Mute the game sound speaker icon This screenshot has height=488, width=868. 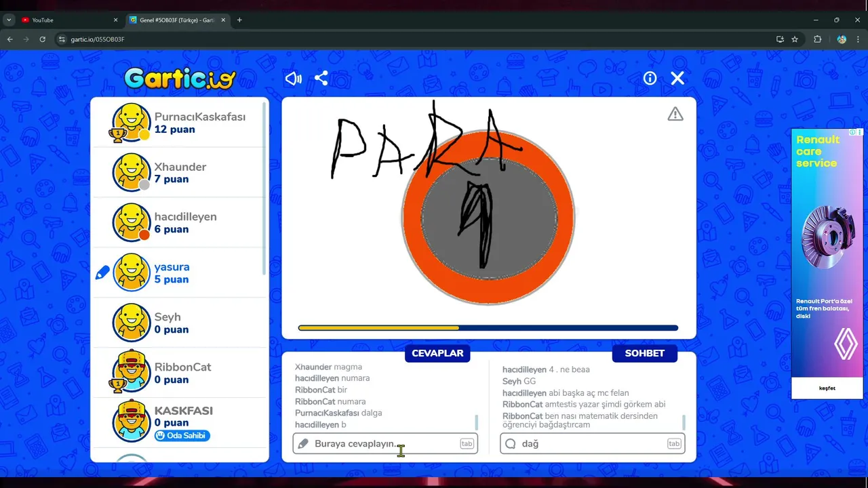click(293, 79)
